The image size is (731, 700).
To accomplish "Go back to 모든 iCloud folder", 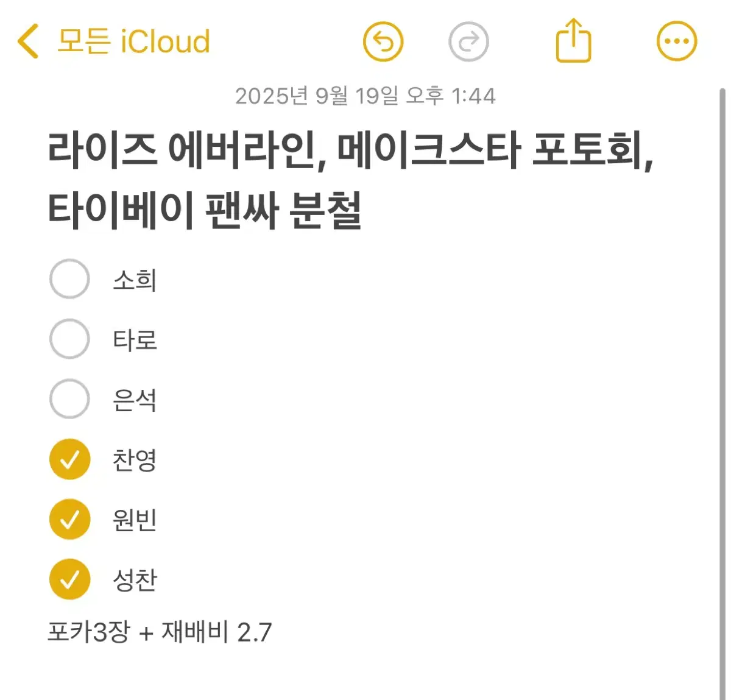I will point(133,41).
